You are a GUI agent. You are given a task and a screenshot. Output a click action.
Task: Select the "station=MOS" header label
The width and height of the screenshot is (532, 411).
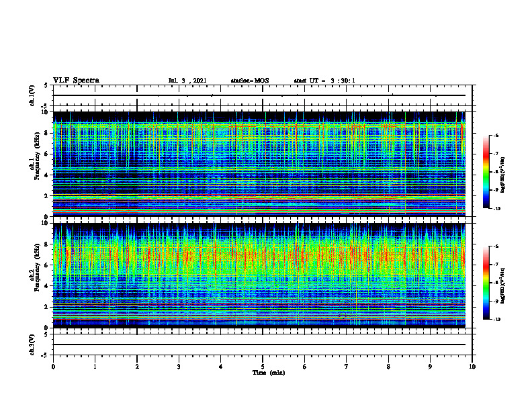click(250, 81)
